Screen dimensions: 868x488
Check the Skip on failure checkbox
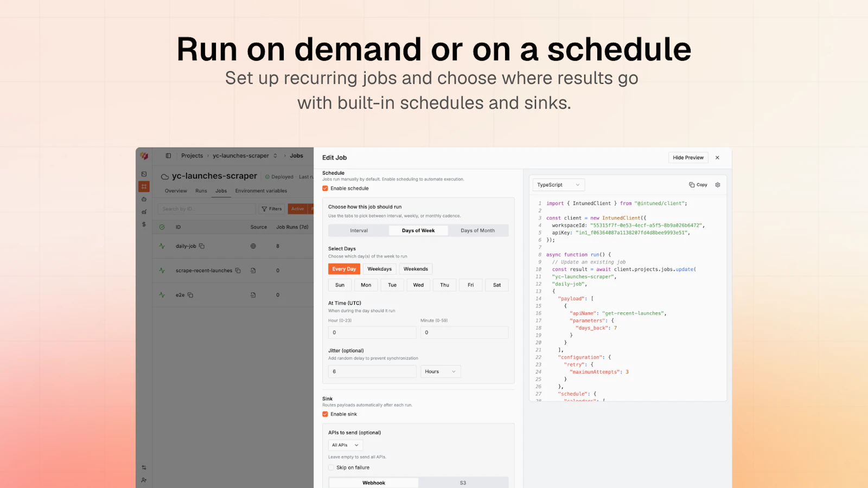[331, 467]
